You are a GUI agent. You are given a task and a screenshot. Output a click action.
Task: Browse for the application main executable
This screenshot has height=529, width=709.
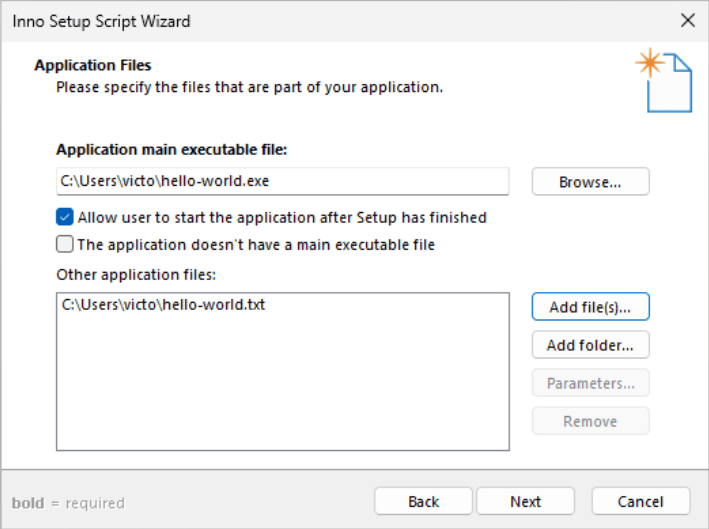tap(591, 182)
